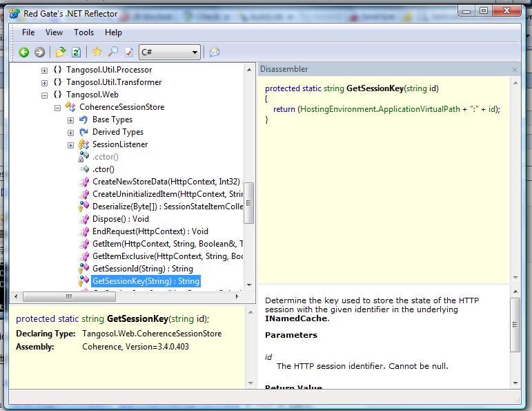Click the CoherenceSessionStore class icon
The height and width of the screenshot is (411, 532).
(70, 106)
